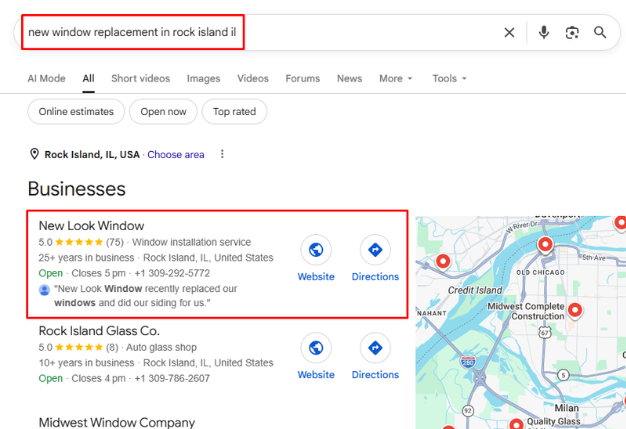Click the (8) review count for Rock Island Glass
This screenshot has width=626, height=429.
[x=112, y=348]
